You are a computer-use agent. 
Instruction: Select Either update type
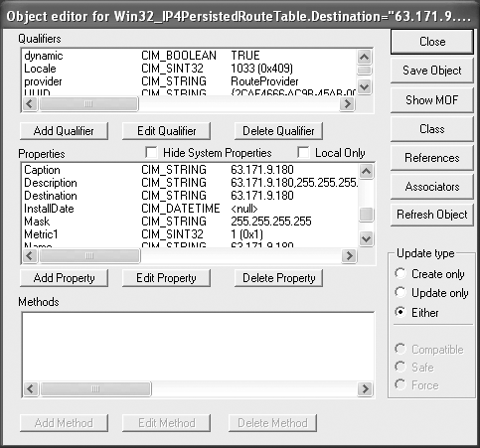coord(400,312)
